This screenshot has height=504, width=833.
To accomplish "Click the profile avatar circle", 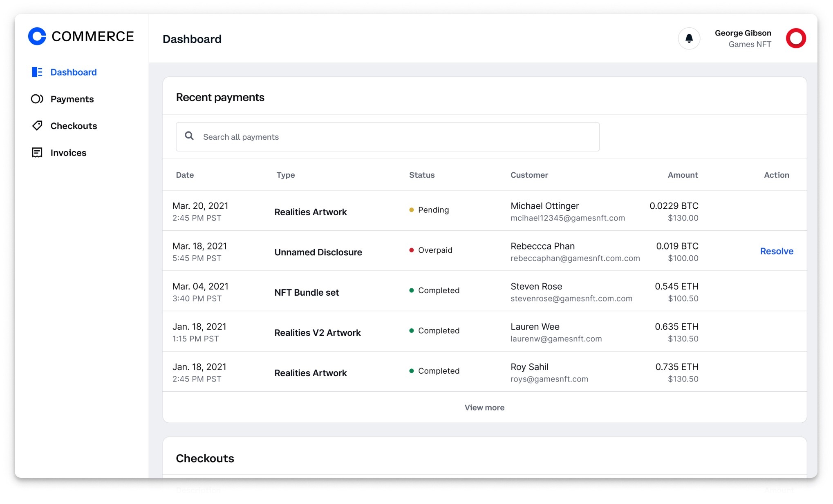I will (796, 38).
